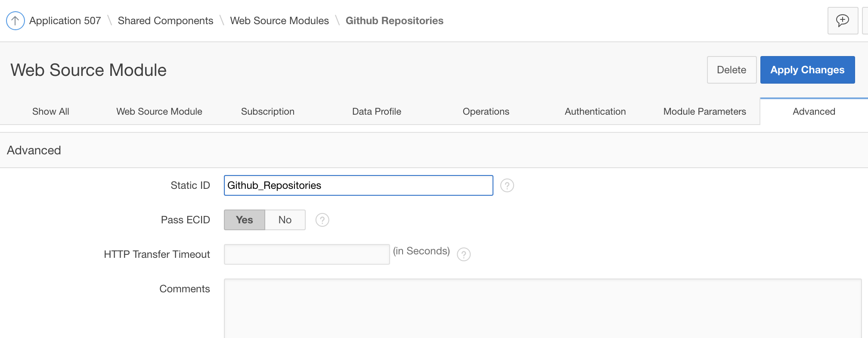Click the up-arrow icon beside Application 507

(15, 21)
